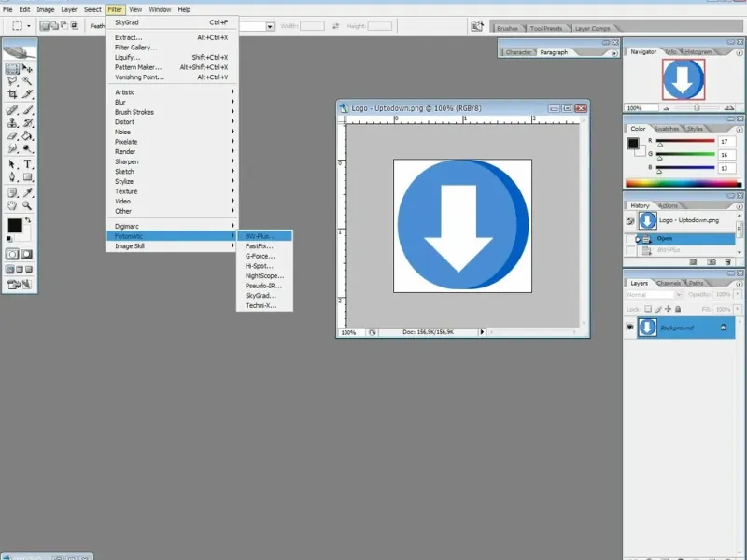Toggle visibility of the Background layer

click(x=629, y=328)
